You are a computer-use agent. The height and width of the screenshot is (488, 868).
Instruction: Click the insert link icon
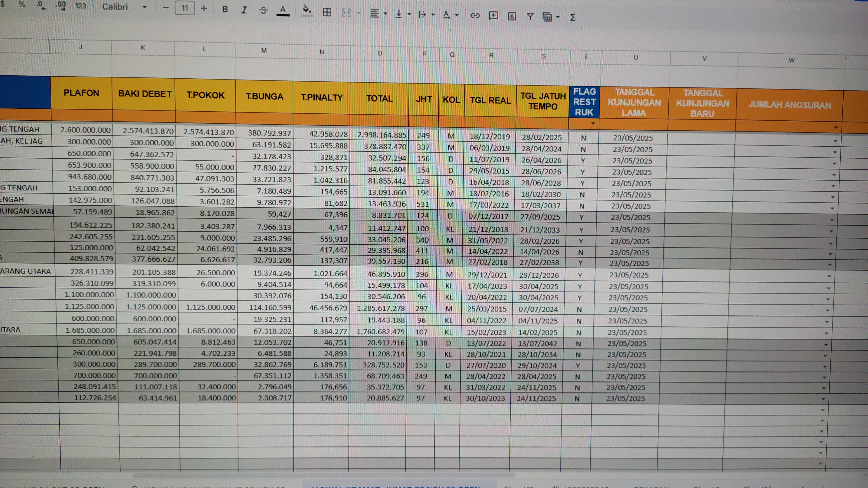475,16
